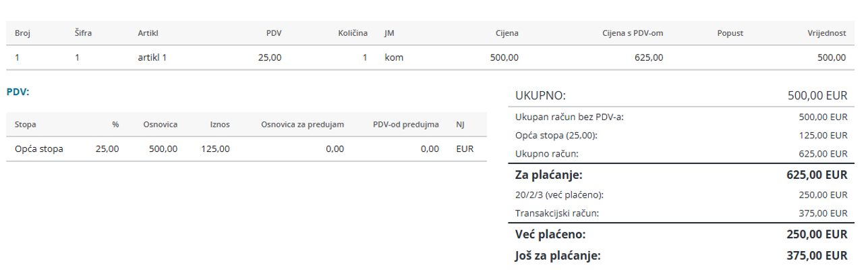
Task: Click the Šifra column header
Action: (83, 33)
